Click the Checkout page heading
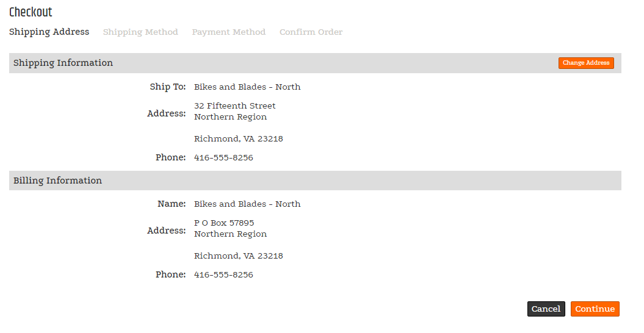The image size is (644, 333). (31, 12)
